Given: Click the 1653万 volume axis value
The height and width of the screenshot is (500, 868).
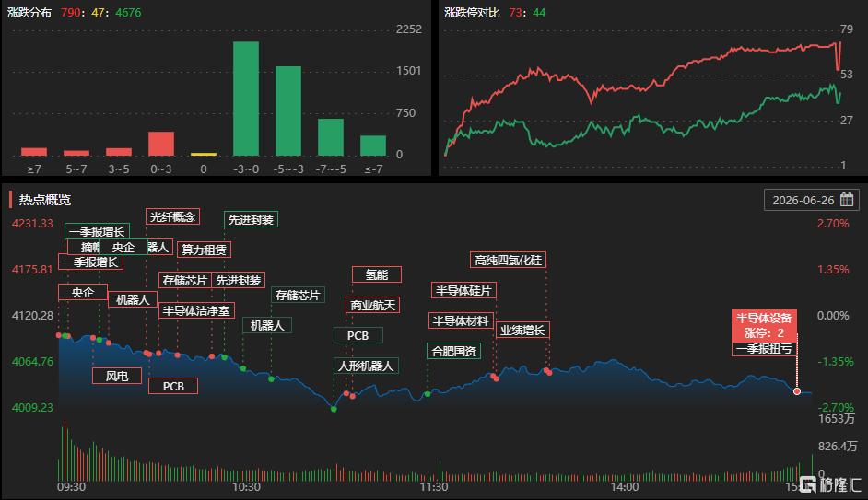Looking at the screenshot, I should pos(837,419).
